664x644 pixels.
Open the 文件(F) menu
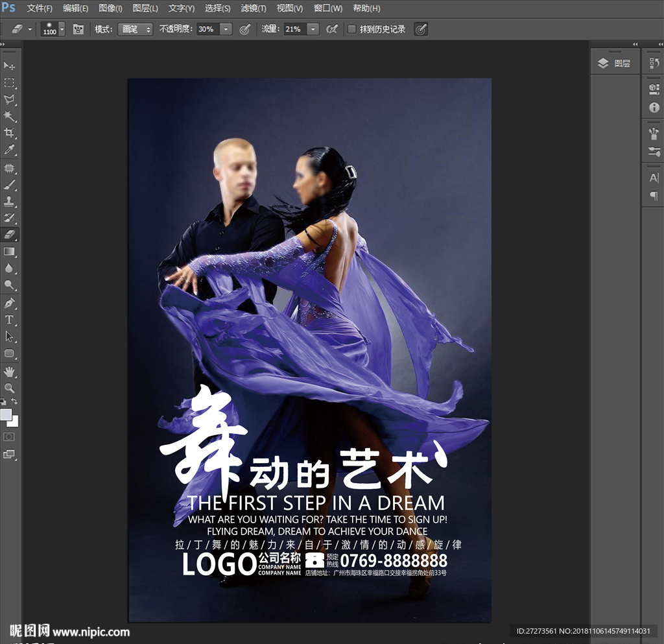click(40, 8)
